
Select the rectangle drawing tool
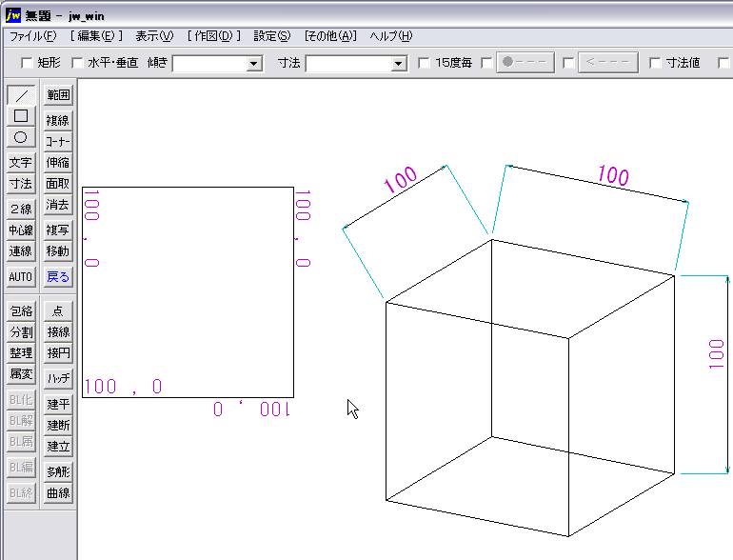pos(21,116)
